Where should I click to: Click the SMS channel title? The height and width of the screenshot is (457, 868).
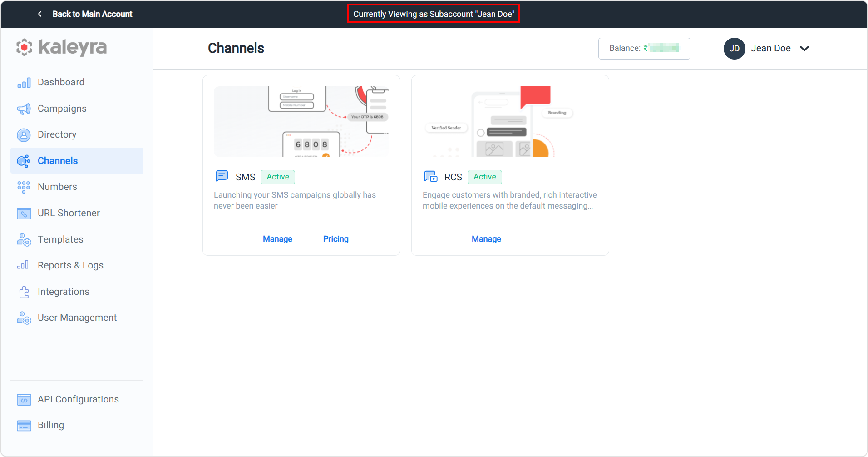tap(245, 177)
